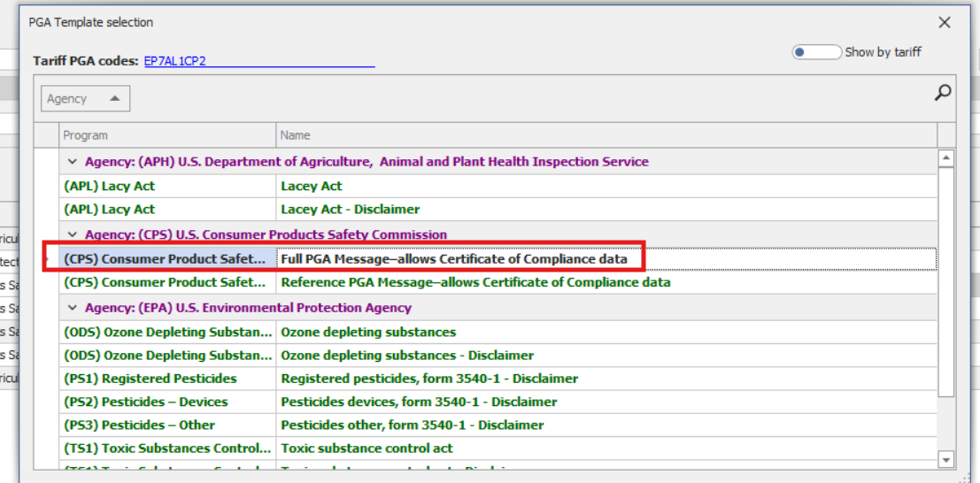Sort by the Program column header
Image resolution: width=980 pixels, height=483 pixels.
pyautogui.click(x=167, y=135)
